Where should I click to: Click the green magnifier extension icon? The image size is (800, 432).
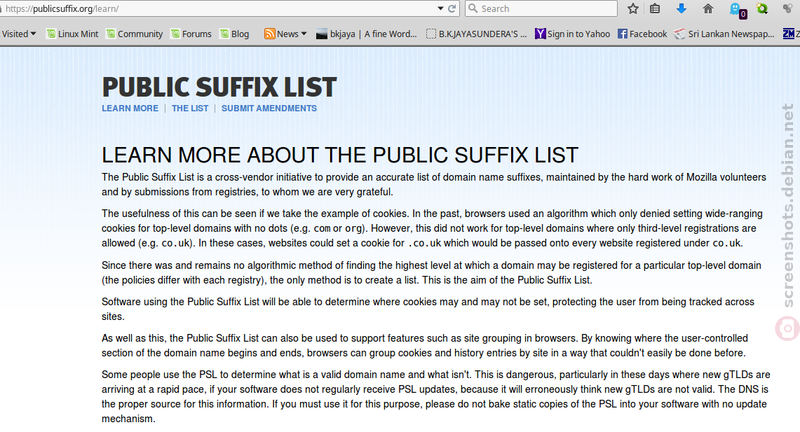762,9
